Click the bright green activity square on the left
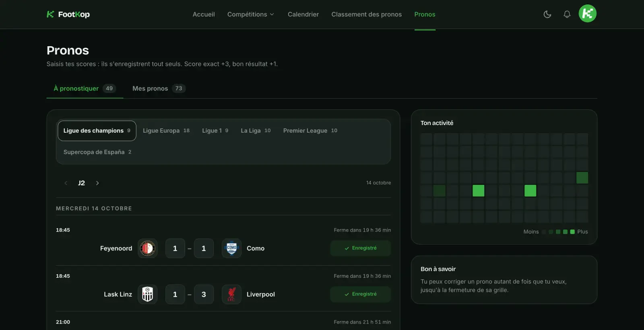 (478, 191)
